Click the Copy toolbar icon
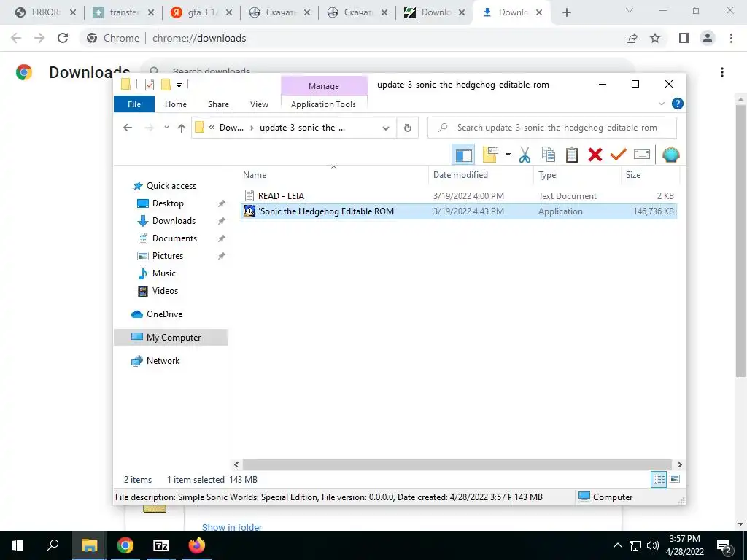747x560 pixels. (x=549, y=155)
